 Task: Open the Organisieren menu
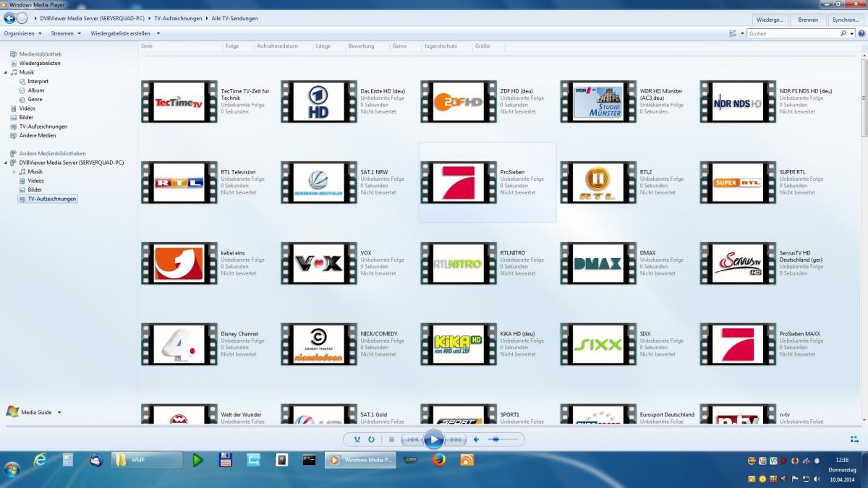(22, 33)
